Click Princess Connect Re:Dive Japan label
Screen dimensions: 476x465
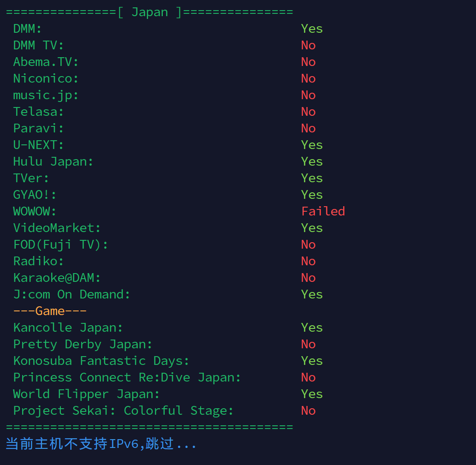coord(127,378)
